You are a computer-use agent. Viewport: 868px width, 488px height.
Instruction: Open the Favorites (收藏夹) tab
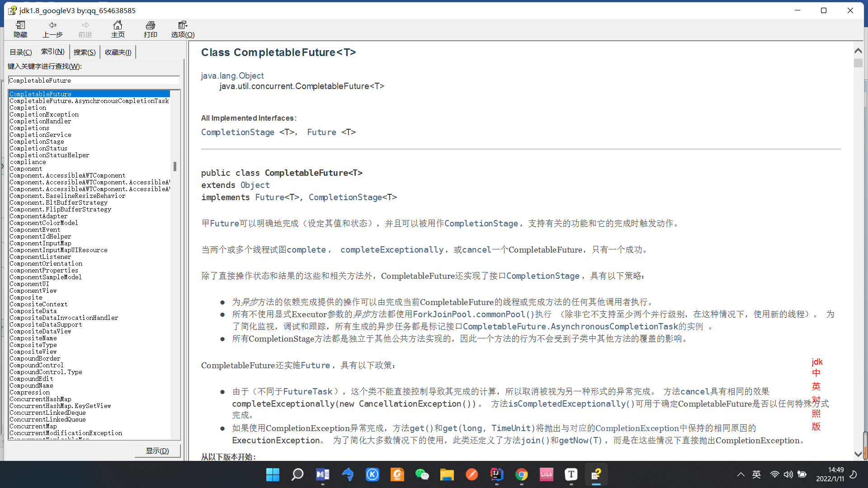118,52
